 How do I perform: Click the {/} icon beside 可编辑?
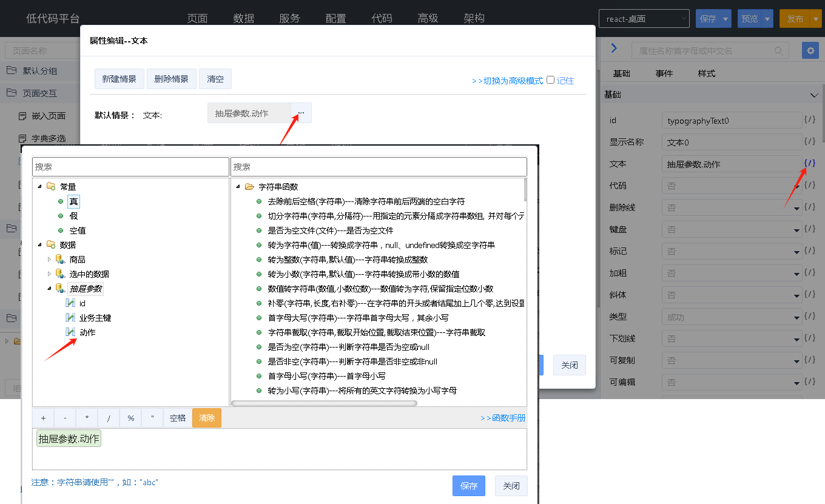point(809,381)
